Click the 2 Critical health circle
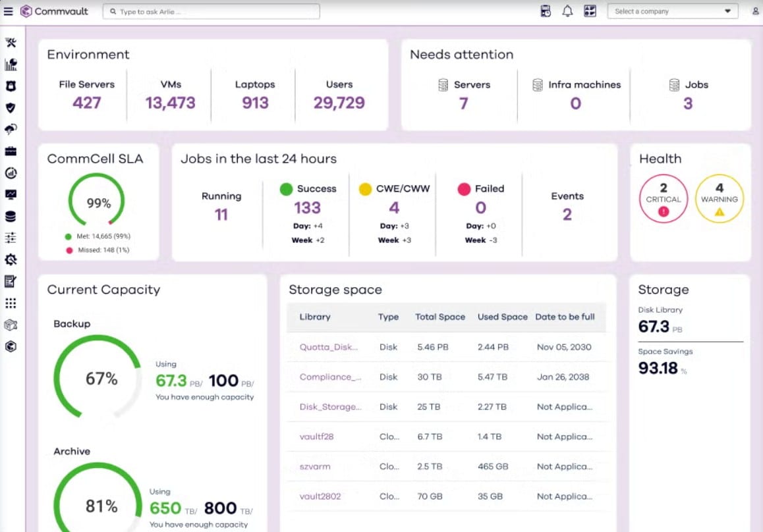Screen dimensions: 763x532 pyautogui.click(x=664, y=199)
